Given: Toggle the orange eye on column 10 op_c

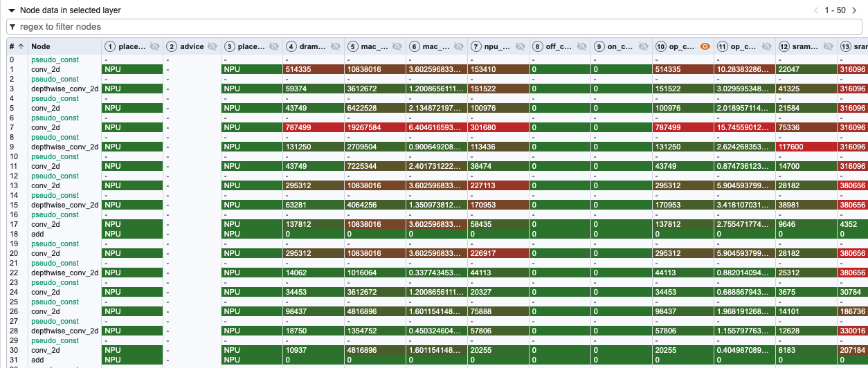Looking at the screenshot, I should (705, 46).
